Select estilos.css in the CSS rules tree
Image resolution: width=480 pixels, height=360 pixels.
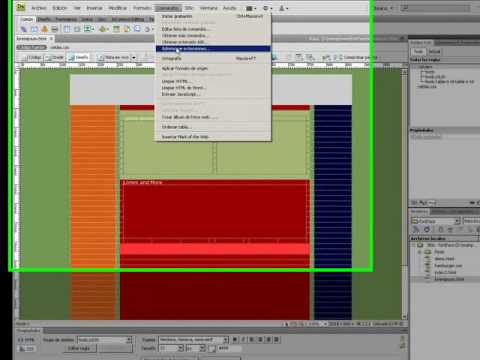point(427,86)
